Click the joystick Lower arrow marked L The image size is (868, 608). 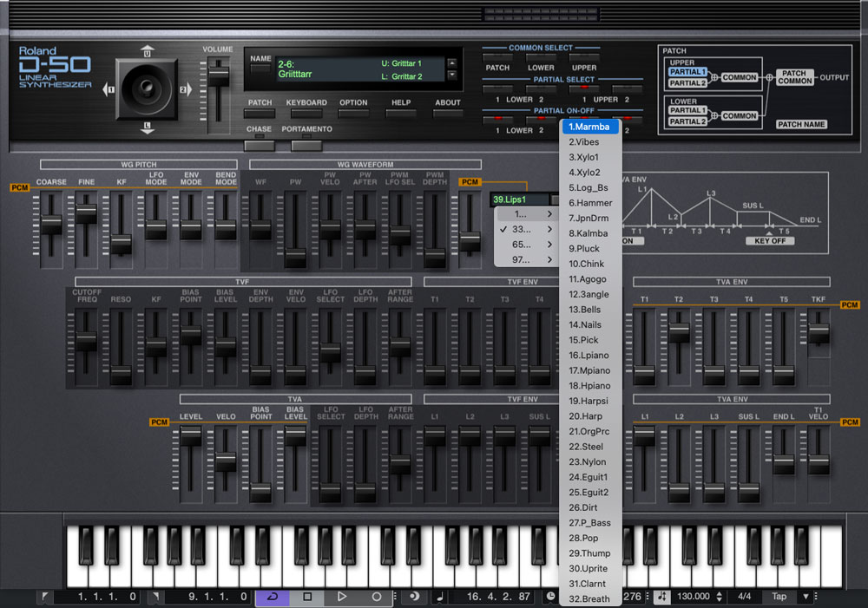coord(148,127)
